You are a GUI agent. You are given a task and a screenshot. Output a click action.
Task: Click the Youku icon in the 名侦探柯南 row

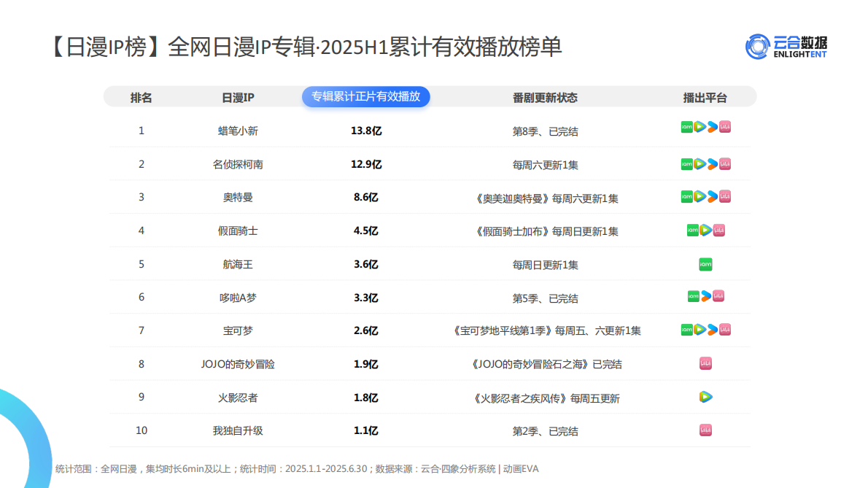(x=712, y=163)
